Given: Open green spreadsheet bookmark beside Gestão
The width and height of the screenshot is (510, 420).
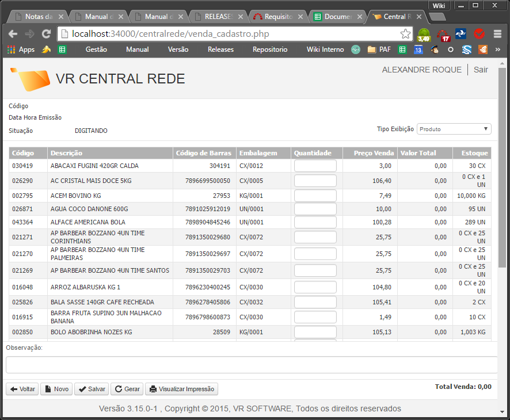Looking at the screenshot, I should (x=62, y=49).
